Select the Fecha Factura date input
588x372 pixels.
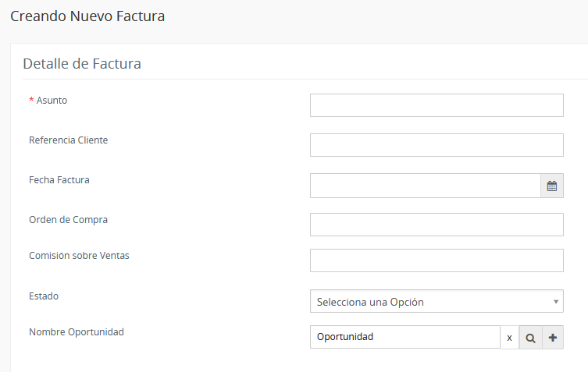coord(426,186)
